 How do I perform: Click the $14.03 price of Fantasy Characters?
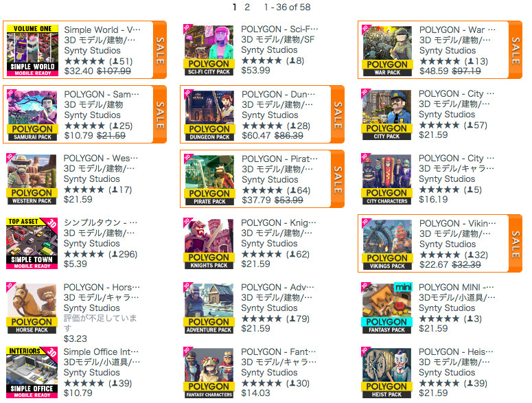coord(255,393)
